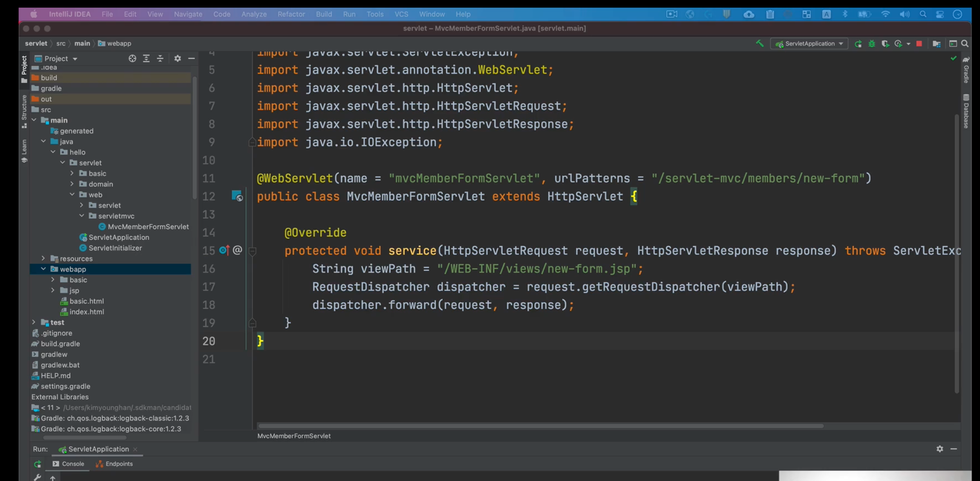This screenshot has height=481, width=980.
Task: Click the webapp breadcrumb in navigation bar
Action: [115, 43]
